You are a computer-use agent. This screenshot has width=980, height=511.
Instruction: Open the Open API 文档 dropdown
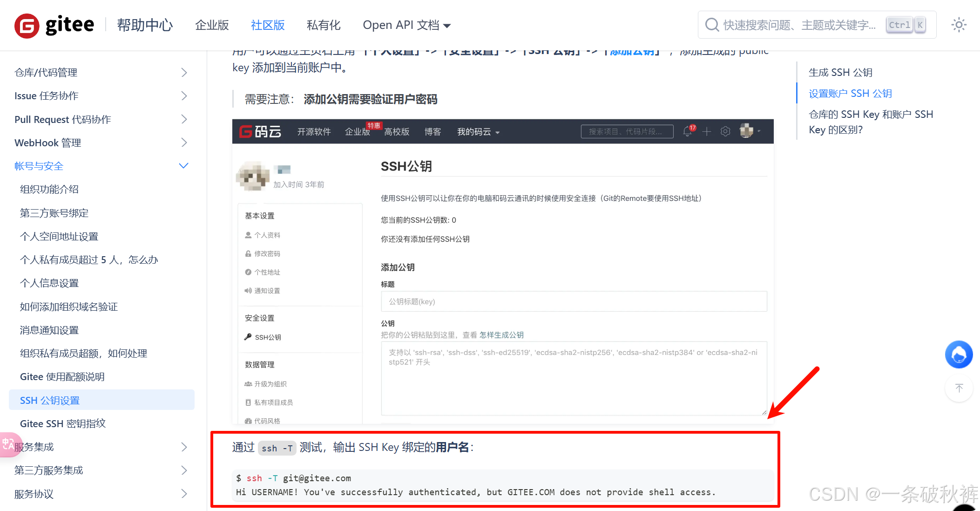406,25
